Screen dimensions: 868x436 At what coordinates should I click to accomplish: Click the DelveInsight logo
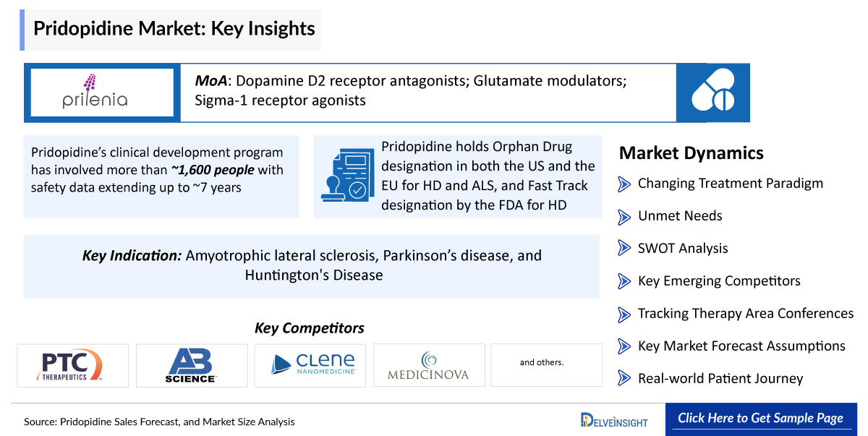click(614, 419)
